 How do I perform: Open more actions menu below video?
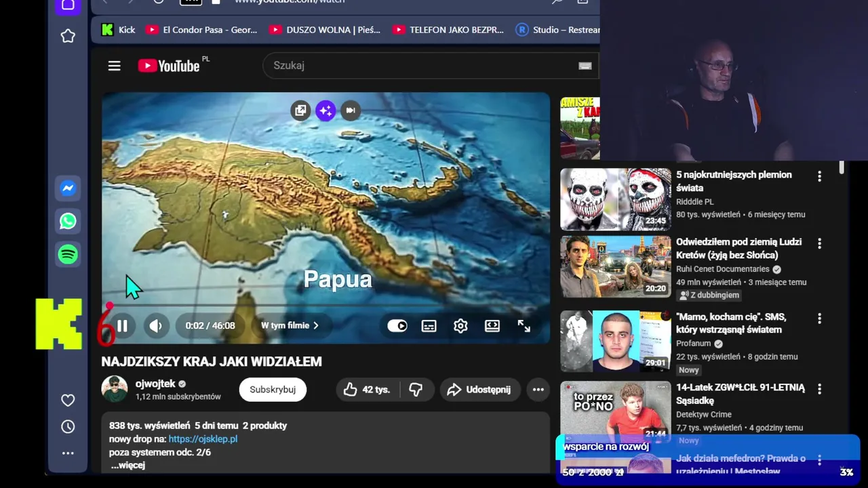pyautogui.click(x=538, y=390)
